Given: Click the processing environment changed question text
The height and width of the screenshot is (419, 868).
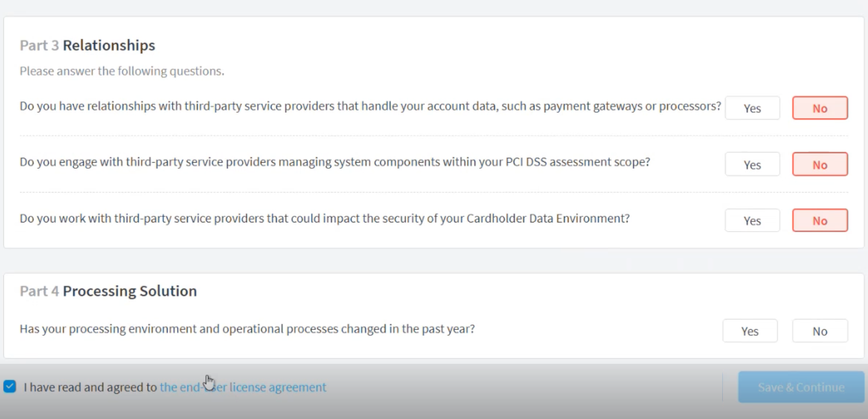Looking at the screenshot, I should (247, 329).
